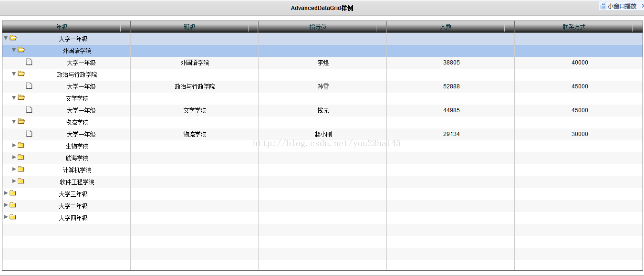Click the folder icon beside 大学一年级 top-level node
The width and height of the screenshot is (644, 276).
[13, 38]
